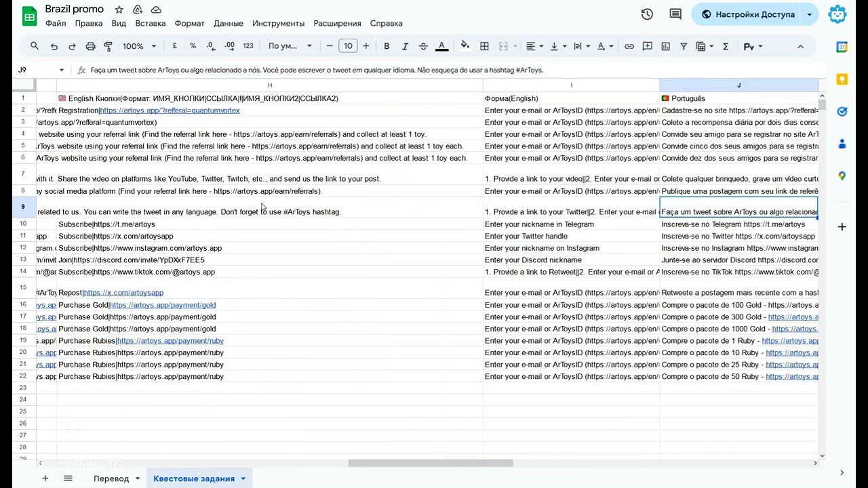The height and width of the screenshot is (488, 868).
Task: Format as currency with pound icon
Action: point(175,46)
